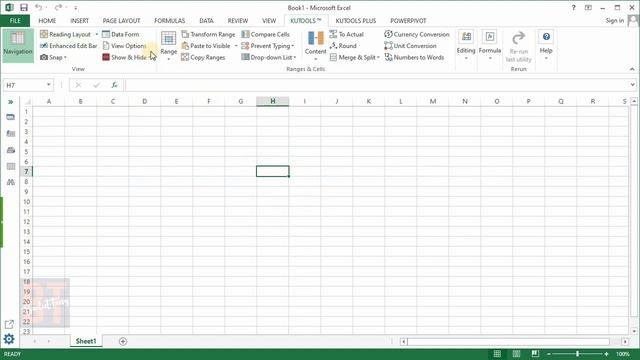Open the Snap dropdown

pyautogui.click(x=53, y=57)
